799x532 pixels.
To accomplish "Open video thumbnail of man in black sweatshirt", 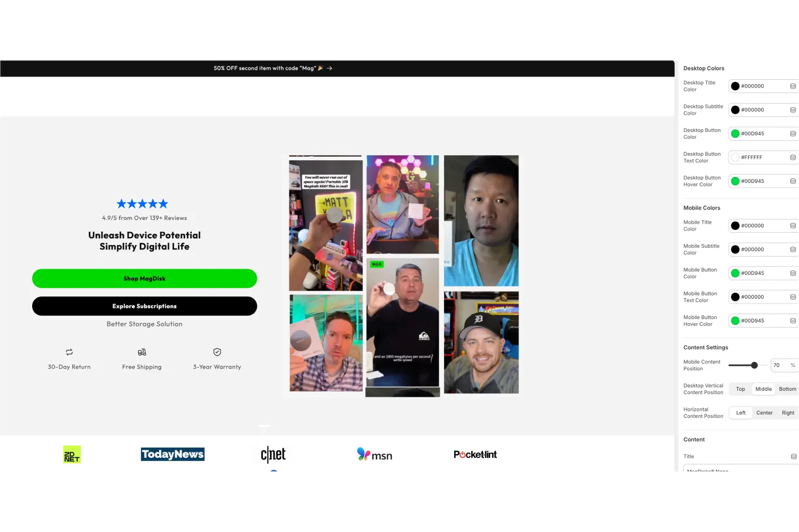I will (403, 322).
